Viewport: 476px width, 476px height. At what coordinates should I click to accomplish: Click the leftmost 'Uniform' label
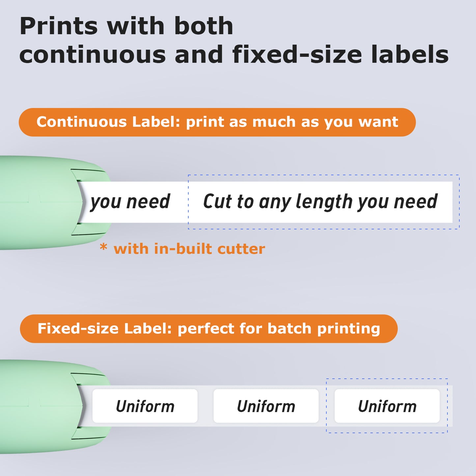[x=145, y=406]
